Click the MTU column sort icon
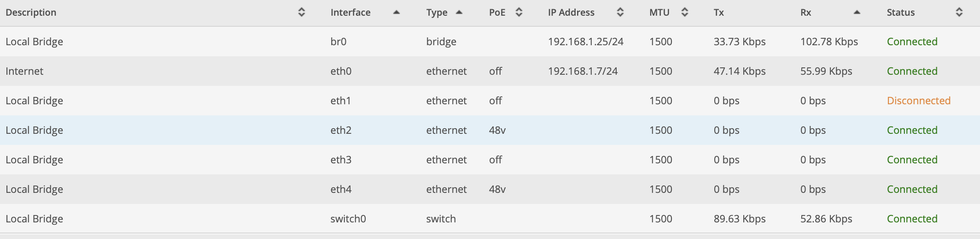The image size is (980, 239). (685, 12)
